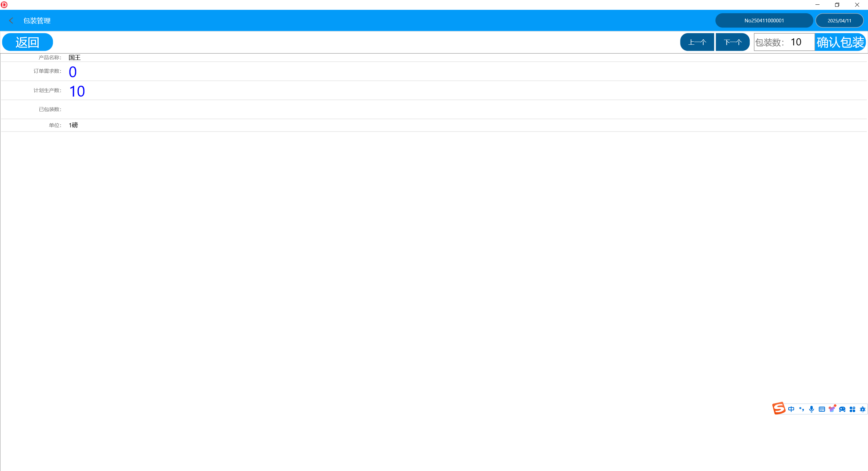Screen dimensions: 868x471
Task: Click the 计划生产数 value 10
Action: click(77, 91)
